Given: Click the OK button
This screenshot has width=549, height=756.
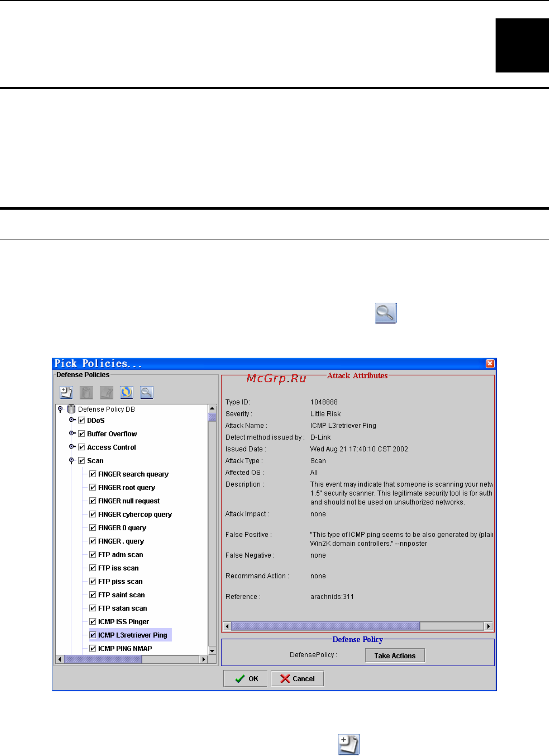Looking at the screenshot, I should pyautogui.click(x=245, y=678).
